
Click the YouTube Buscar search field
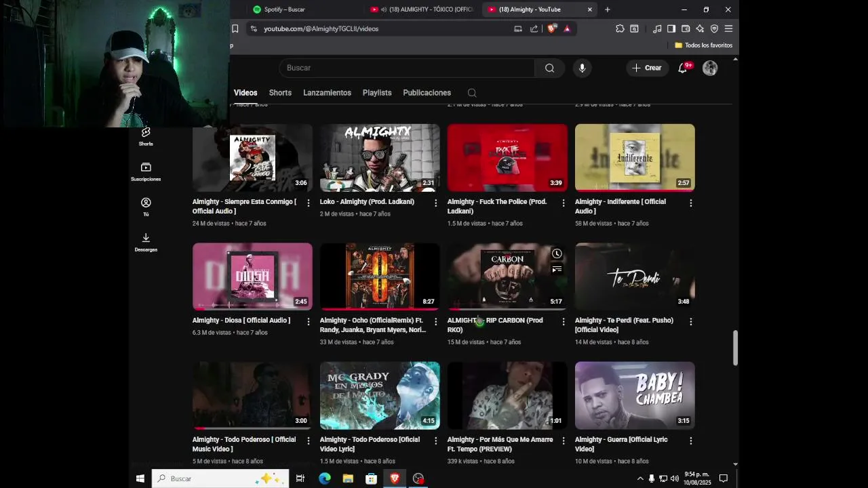[407, 68]
